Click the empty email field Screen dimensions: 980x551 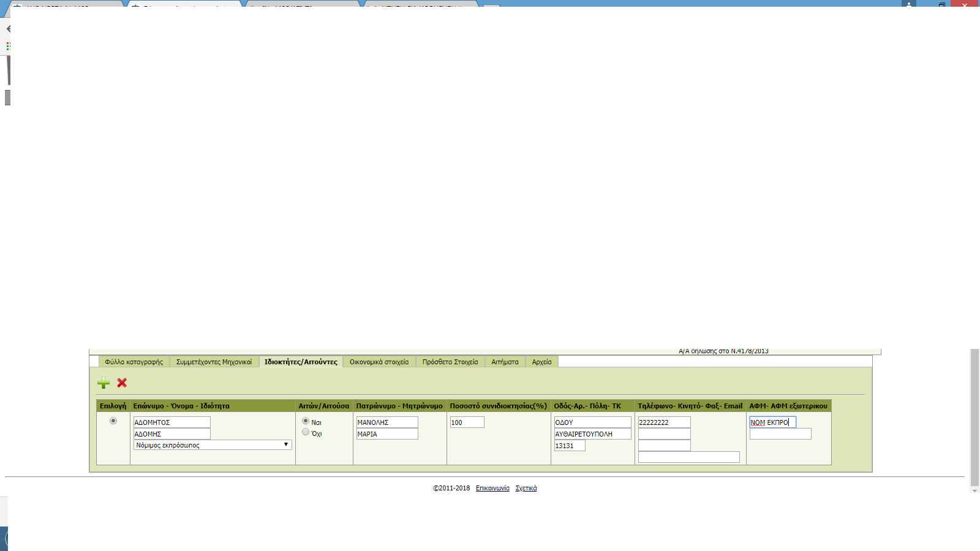[x=689, y=457]
